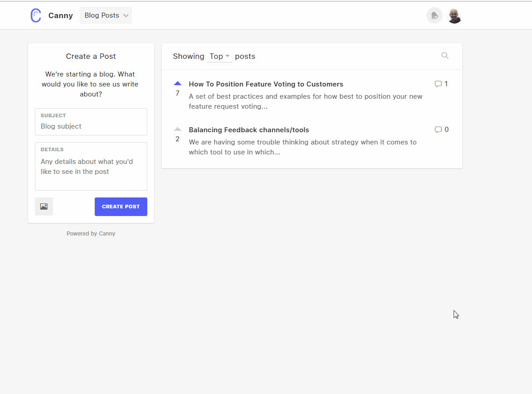Focus the Details text area
This screenshot has height=394, width=532.
click(91, 167)
